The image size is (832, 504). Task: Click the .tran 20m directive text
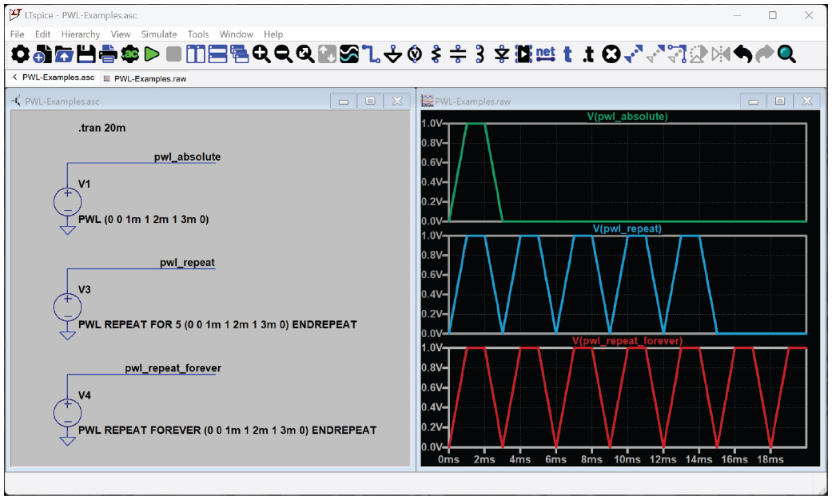coord(102,128)
